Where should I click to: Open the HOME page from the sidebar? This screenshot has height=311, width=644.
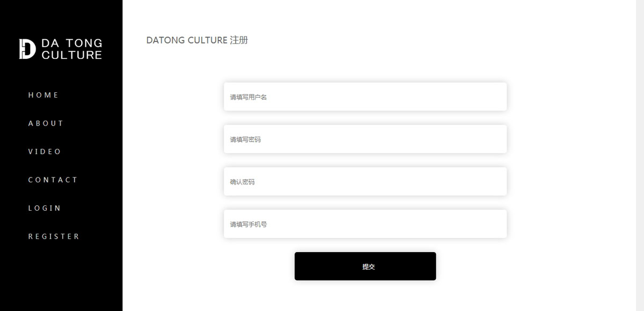pyautogui.click(x=43, y=95)
